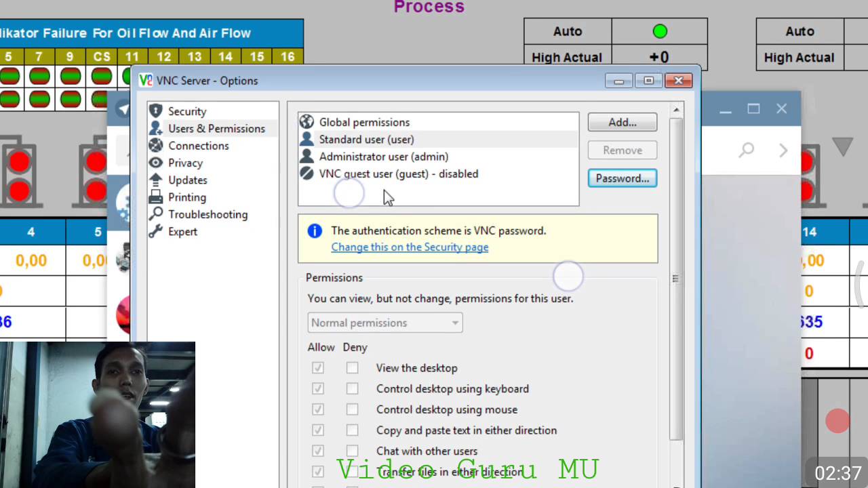The image size is (868, 488).
Task: Click the Standard user avatar icon
Action: 307,139
